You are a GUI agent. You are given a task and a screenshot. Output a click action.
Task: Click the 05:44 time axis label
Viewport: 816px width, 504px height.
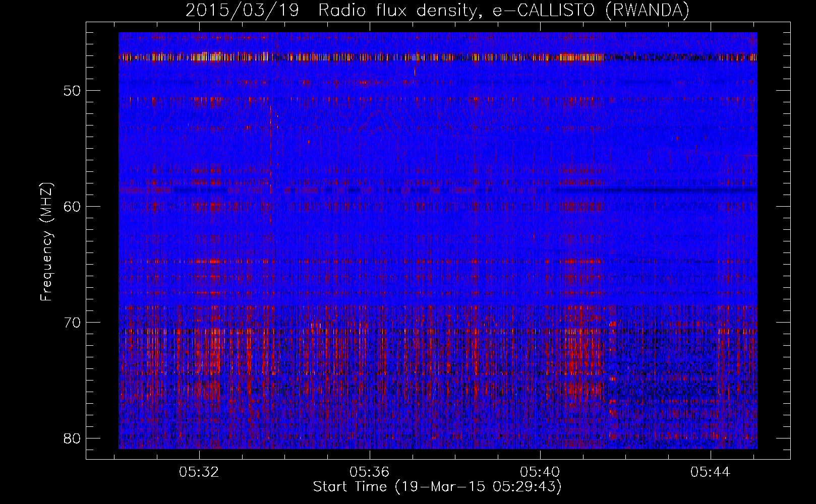click(711, 472)
